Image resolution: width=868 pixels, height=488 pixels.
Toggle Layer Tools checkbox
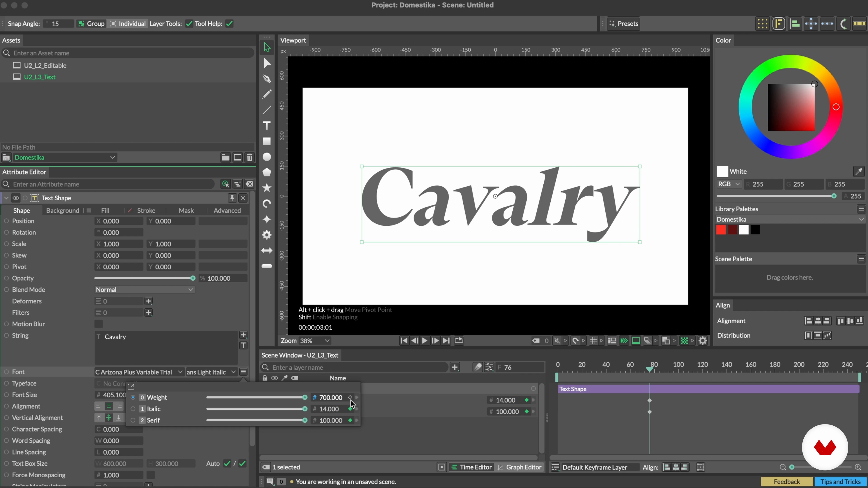[189, 23]
